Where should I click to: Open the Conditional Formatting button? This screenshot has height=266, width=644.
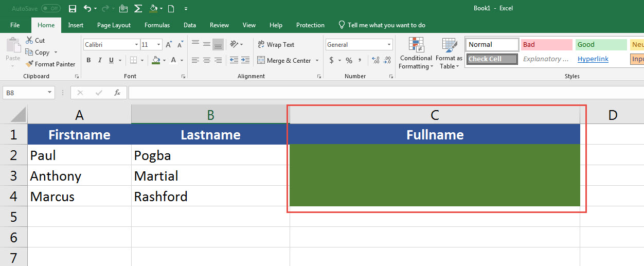coord(416,54)
